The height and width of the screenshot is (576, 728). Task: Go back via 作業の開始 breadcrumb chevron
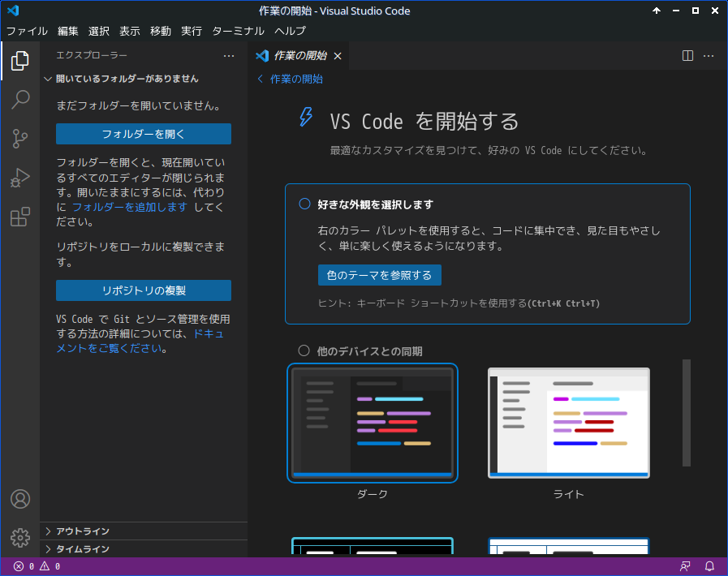(260, 79)
